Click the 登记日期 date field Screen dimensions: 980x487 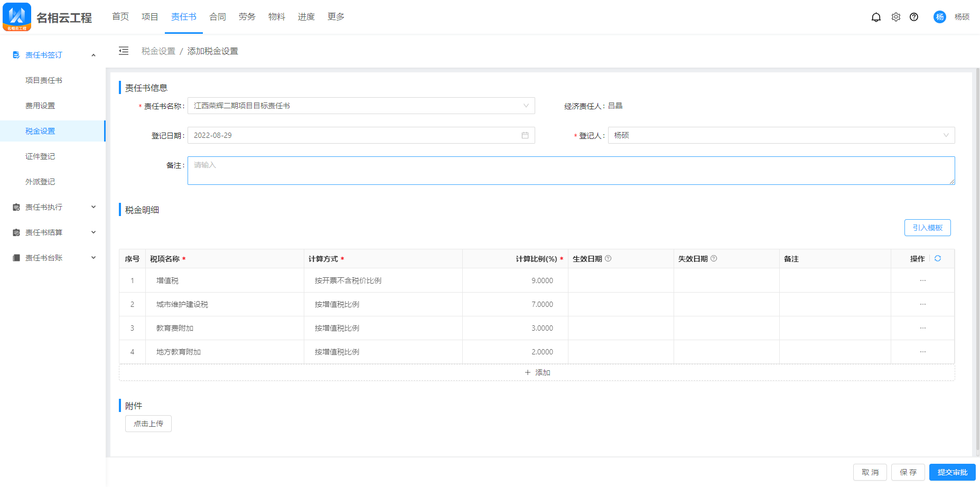361,135
